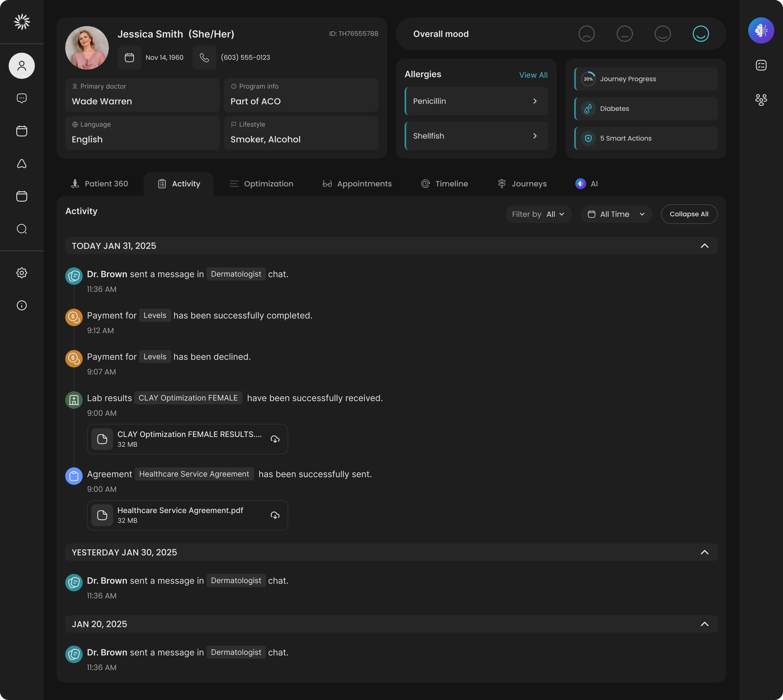Viewport: 783px width, 700px height.
Task: Switch to the Appointments tab
Action: coord(357,184)
